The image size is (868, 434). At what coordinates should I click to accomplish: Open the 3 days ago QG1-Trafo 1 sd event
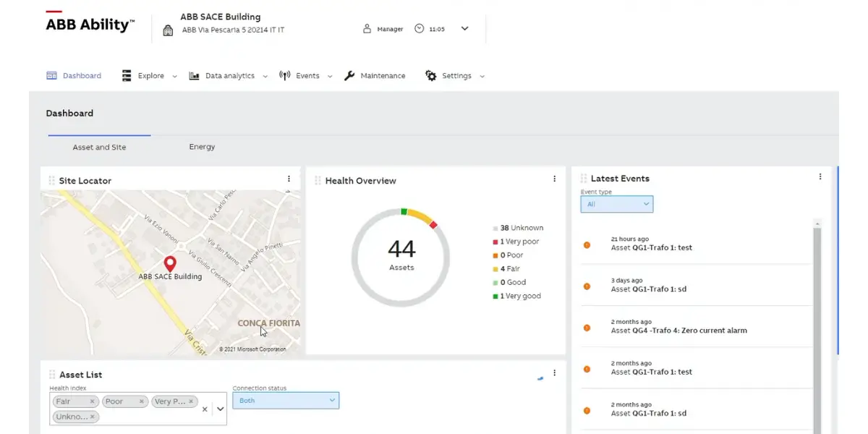pyautogui.click(x=696, y=285)
